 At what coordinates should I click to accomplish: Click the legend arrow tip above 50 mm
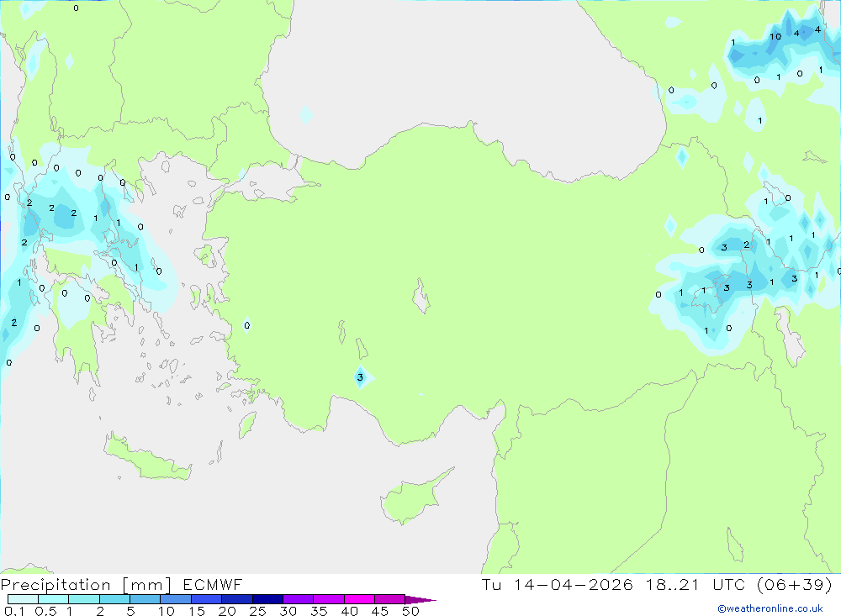[x=421, y=600]
